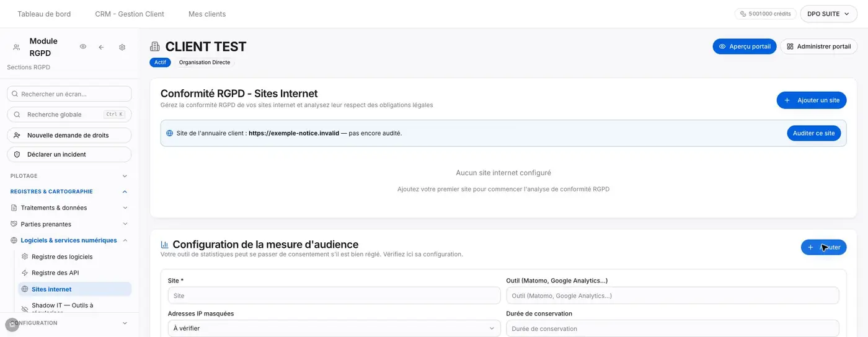Screen dimensions: 868x337
Task: Open the DPO SUITE dropdown
Action: pos(828,14)
